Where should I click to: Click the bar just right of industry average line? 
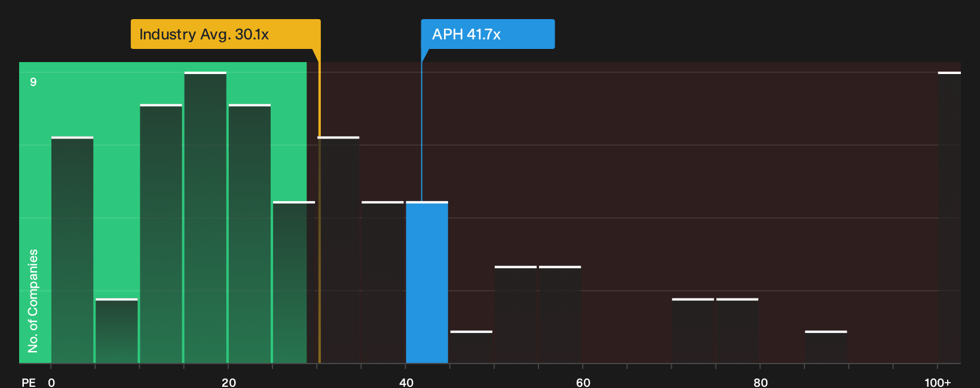click(339, 250)
